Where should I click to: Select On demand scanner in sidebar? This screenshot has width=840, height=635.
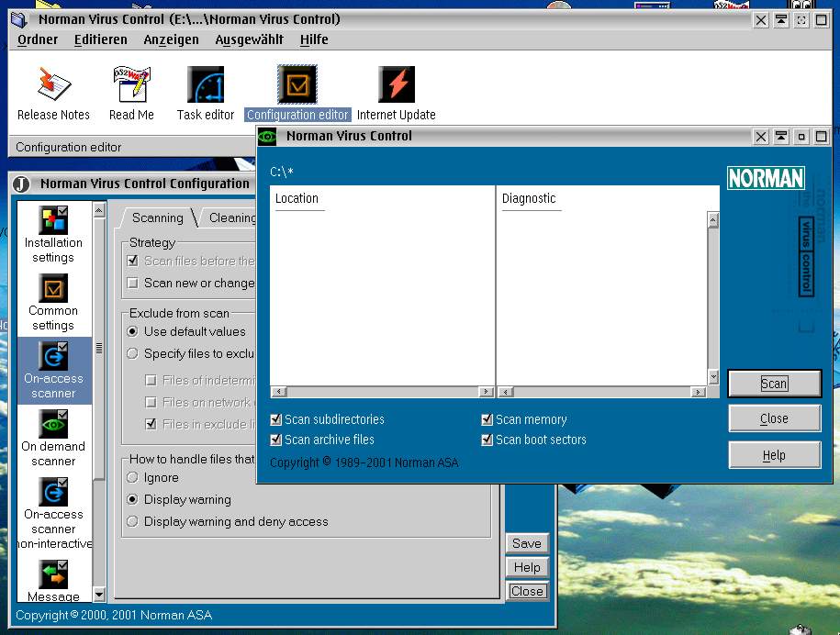(53, 439)
